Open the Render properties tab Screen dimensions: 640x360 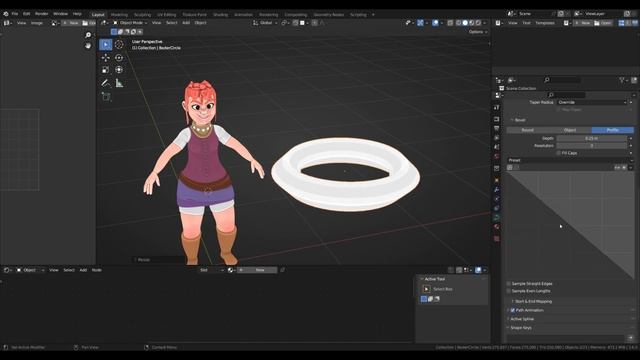pyautogui.click(x=497, y=119)
